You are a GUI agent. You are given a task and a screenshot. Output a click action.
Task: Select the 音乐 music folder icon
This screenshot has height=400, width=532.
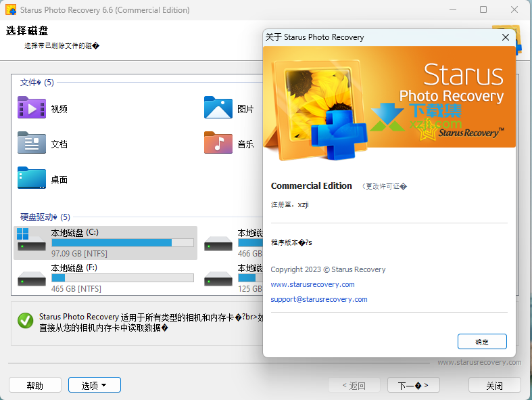pos(218,143)
